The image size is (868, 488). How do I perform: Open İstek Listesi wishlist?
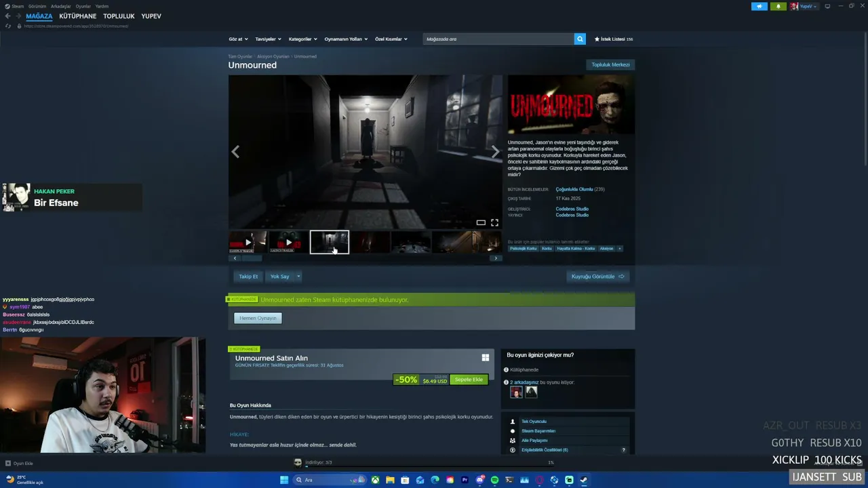click(x=614, y=39)
